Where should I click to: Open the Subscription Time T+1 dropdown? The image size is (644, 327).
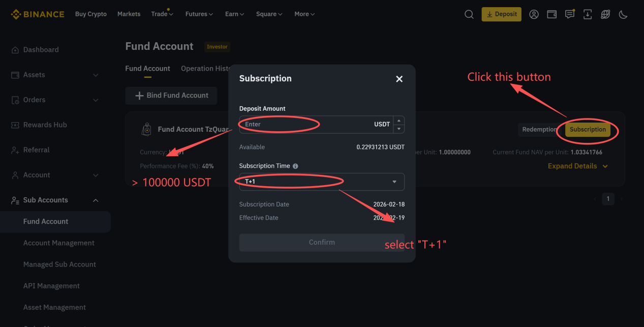[x=321, y=182]
